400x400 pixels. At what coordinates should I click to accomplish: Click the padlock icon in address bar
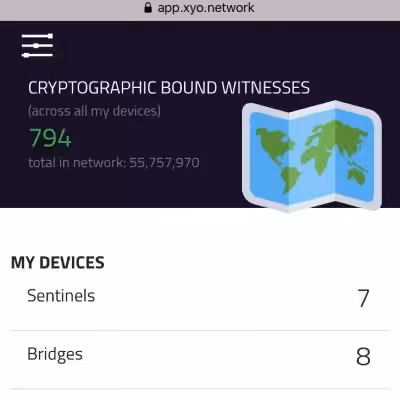coord(148,7)
